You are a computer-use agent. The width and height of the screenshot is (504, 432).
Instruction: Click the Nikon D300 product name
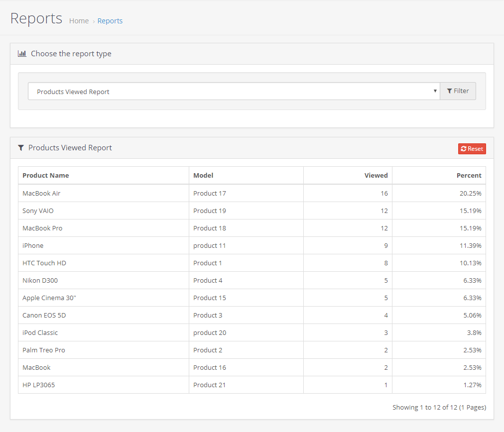tap(40, 280)
